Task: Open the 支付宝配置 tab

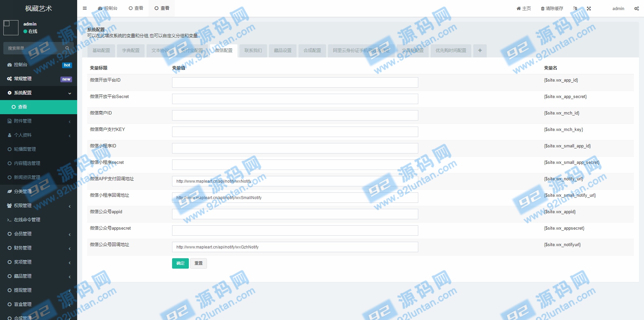Action: click(x=192, y=50)
